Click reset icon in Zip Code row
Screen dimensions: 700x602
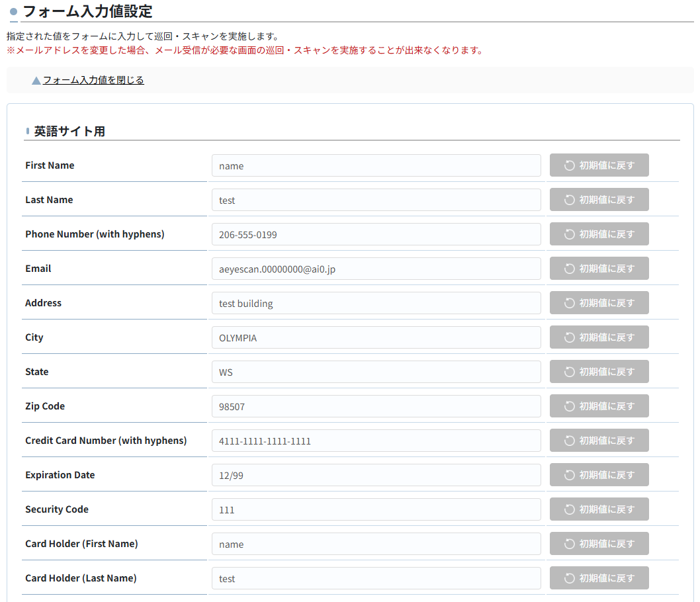[x=569, y=406]
